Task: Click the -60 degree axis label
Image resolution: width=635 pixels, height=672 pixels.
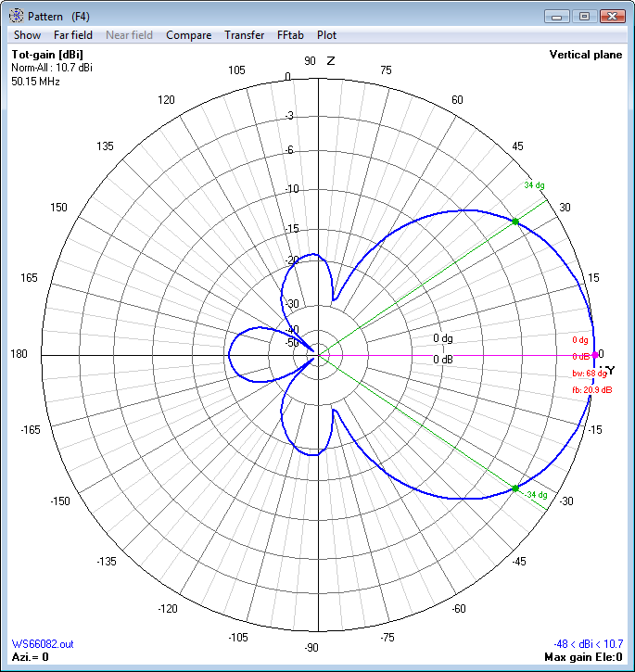Action: [459, 609]
